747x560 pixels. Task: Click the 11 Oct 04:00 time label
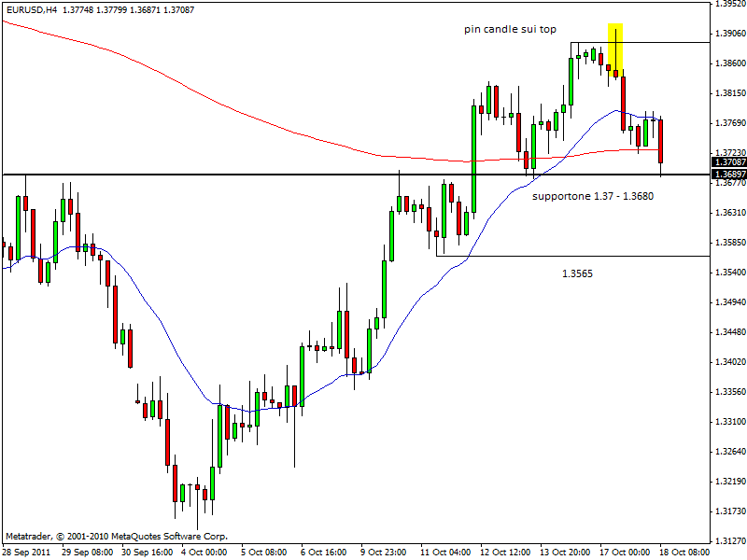[x=444, y=552]
